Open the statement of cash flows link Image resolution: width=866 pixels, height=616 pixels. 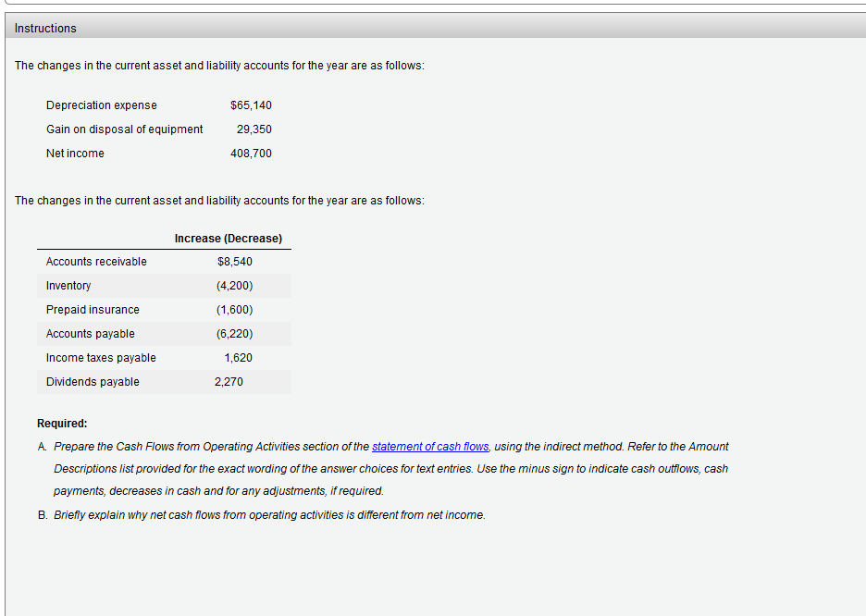pos(429,446)
